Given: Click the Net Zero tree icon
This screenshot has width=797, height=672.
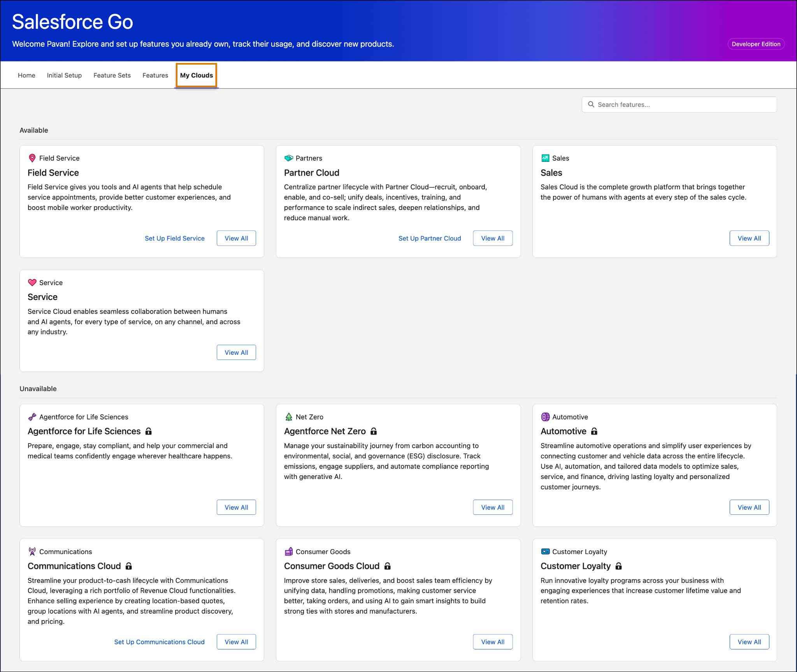Looking at the screenshot, I should (289, 417).
